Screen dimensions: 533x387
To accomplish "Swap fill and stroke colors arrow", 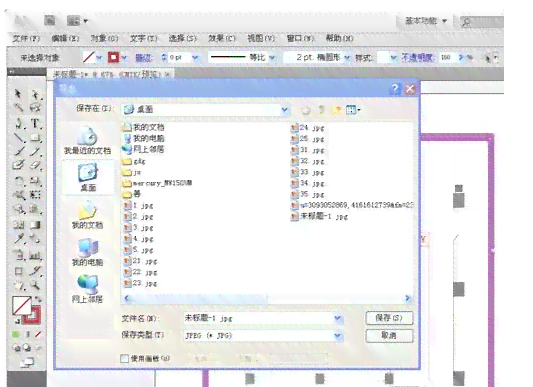I will coord(38,300).
